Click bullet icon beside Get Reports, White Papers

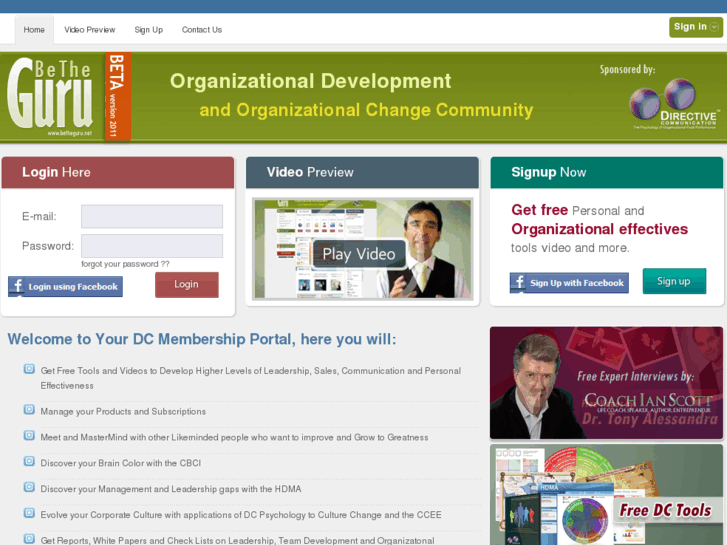pos(29,539)
